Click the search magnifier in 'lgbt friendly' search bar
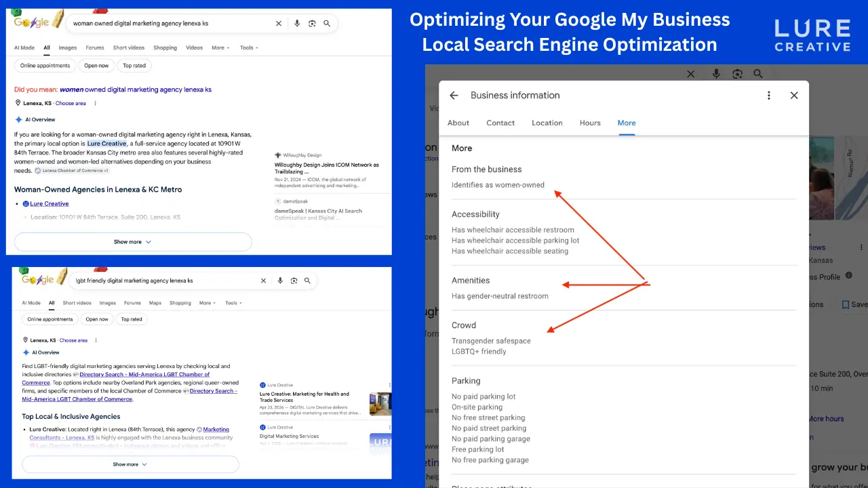 pyautogui.click(x=307, y=281)
